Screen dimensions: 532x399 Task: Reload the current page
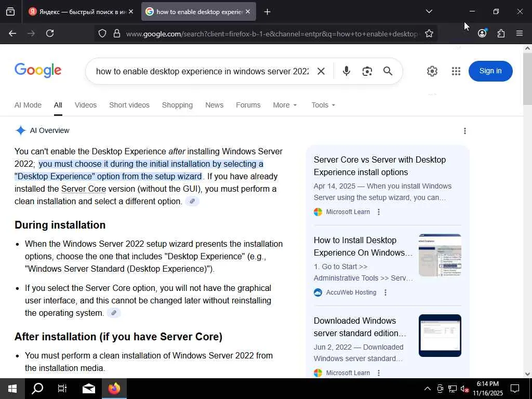coord(50,33)
